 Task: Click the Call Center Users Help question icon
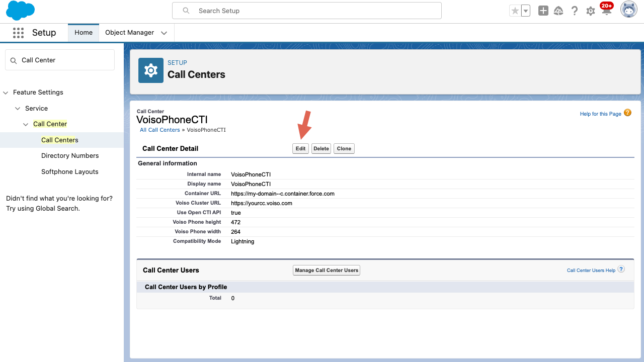(621, 269)
